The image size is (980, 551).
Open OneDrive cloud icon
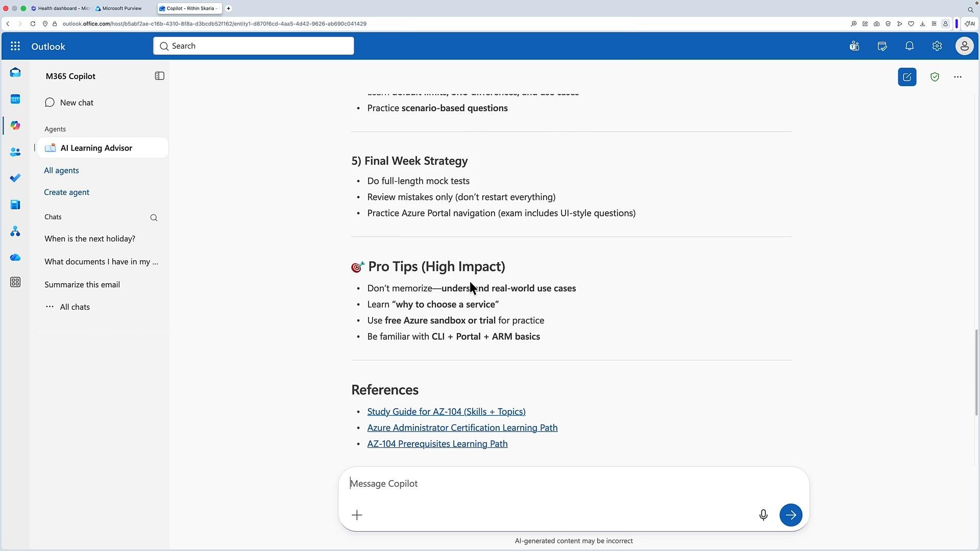pos(15,258)
